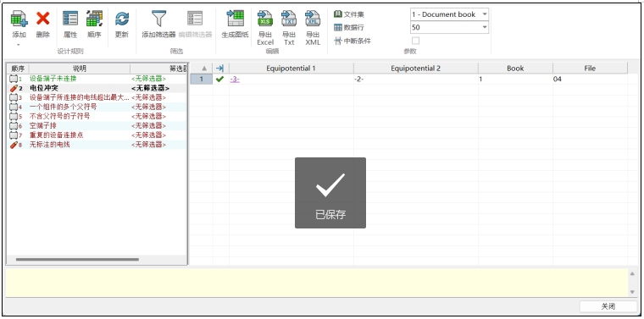
Task: Click 生成图纸 to generate drawing
Action: coord(236,19)
